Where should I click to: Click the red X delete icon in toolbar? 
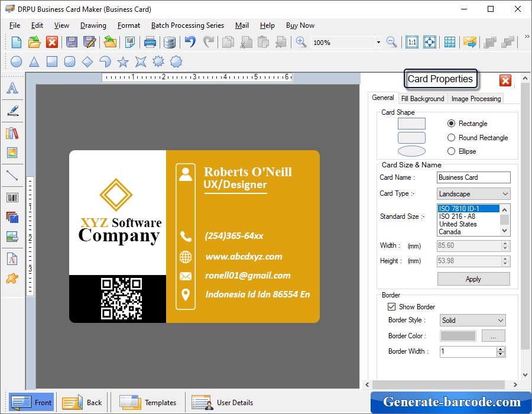(x=52, y=43)
